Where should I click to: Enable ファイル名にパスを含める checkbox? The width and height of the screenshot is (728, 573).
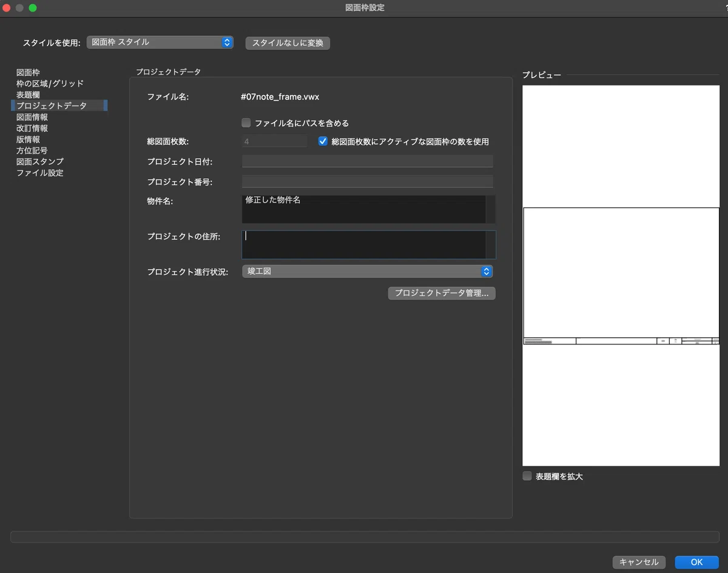[x=246, y=123]
